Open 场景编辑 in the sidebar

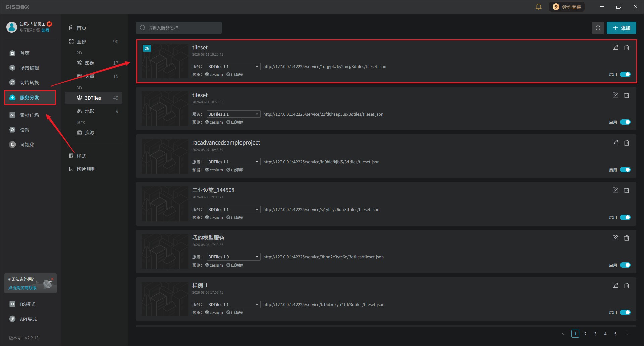point(29,68)
